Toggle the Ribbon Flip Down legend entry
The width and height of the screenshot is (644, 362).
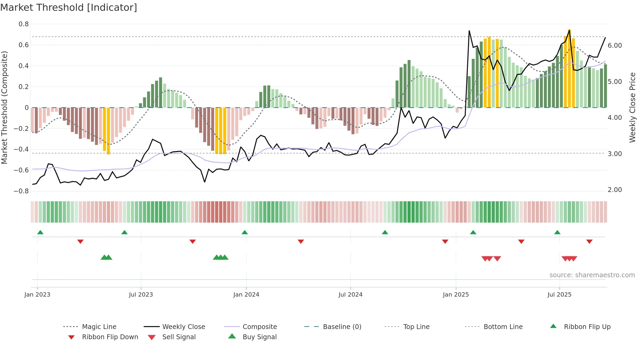(103, 337)
